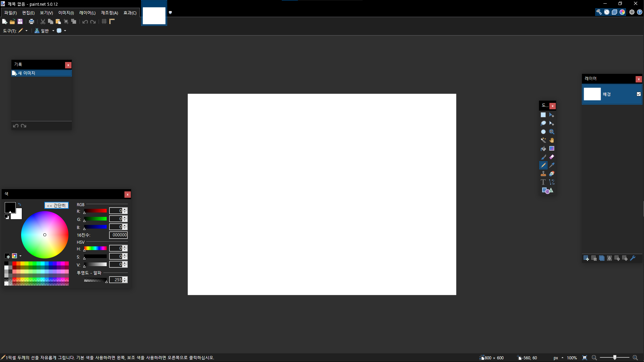Image resolution: width=644 pixels, height=362 pixels.
Task: Select the Paint Bucket tool
Action: point(543,148)
